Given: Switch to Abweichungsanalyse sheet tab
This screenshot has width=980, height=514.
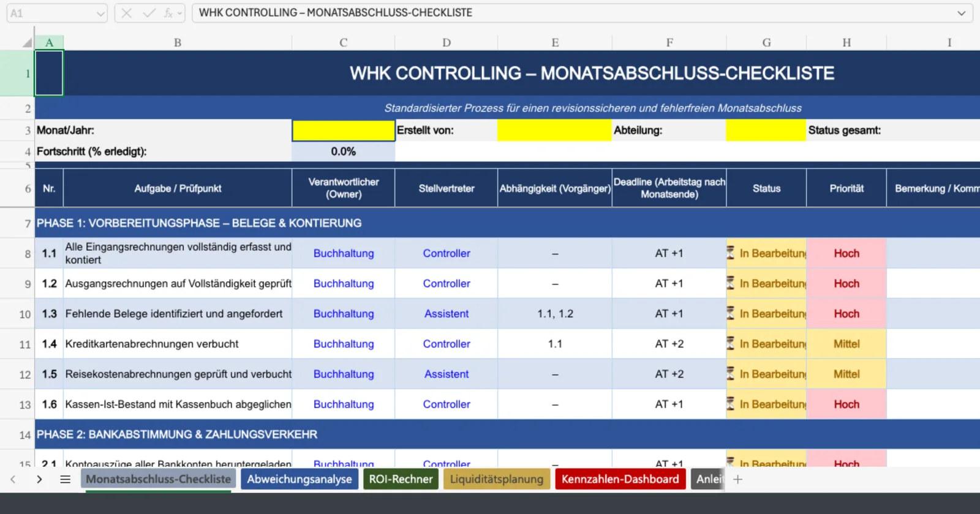Looking at the screenshot, I should [x=300, y=479].
